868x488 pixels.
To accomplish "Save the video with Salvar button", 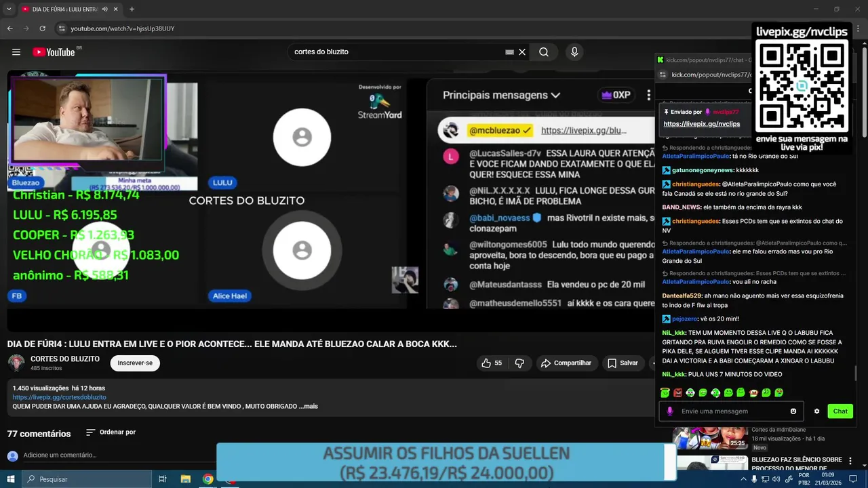I will point(623,363).
